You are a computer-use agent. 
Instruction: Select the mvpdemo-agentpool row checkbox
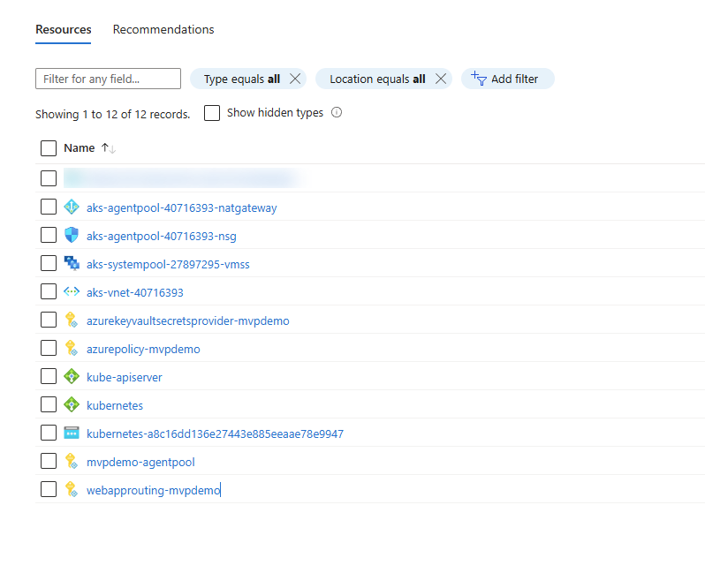click(49, 461)
